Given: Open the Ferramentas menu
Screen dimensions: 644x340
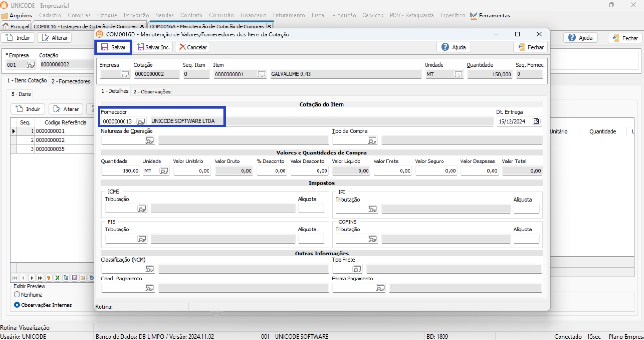Looking at the screenshot, I should coord(494,16).
